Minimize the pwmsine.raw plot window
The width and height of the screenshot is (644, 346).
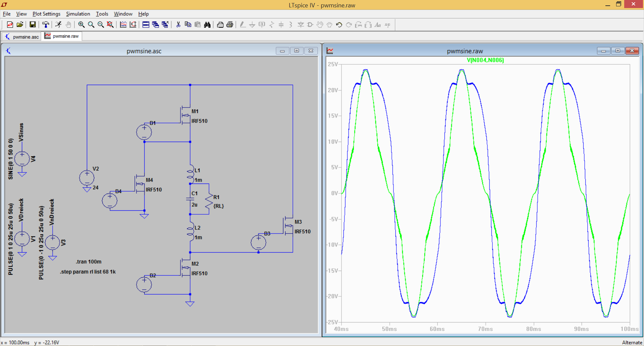coord(603,51)
